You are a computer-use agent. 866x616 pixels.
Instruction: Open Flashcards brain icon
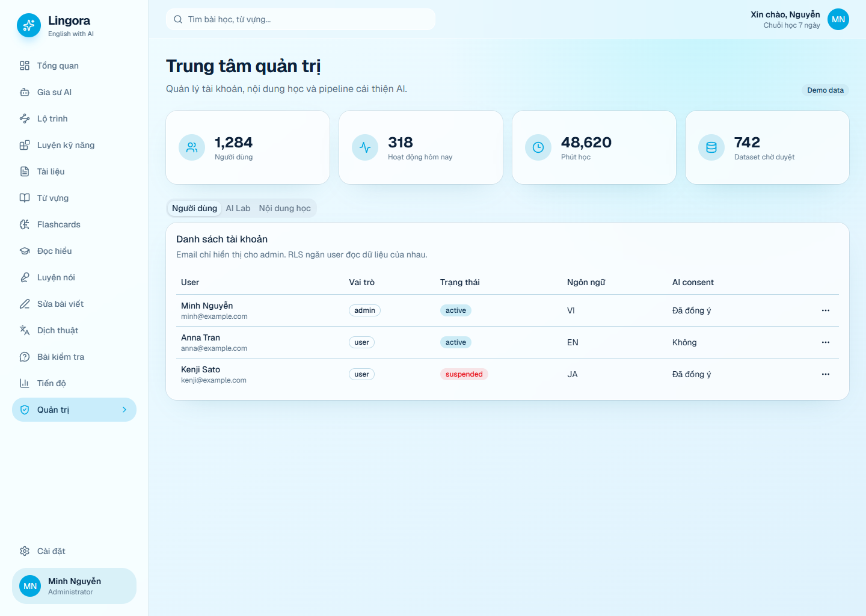[25, 224]
